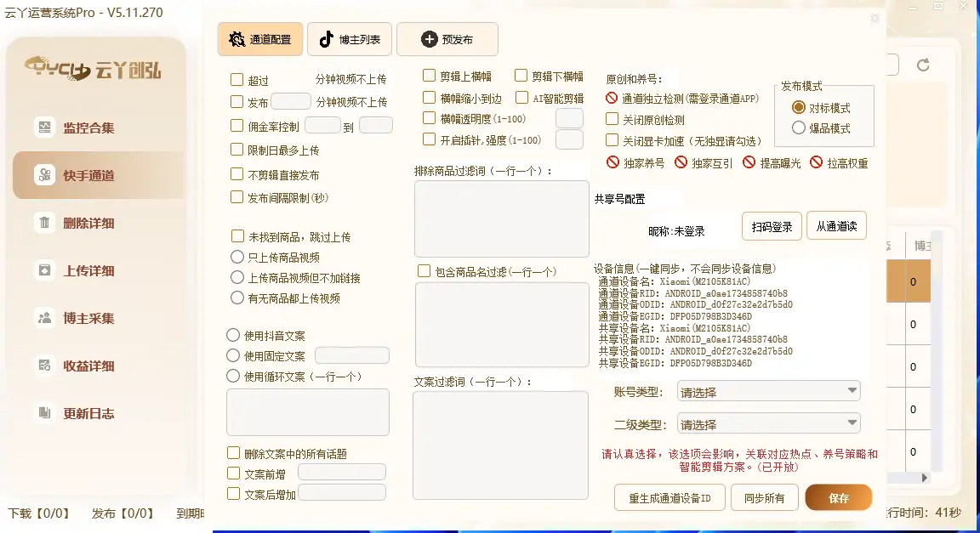
Task: Click the 使用循环文案 text area
Action: pyautogui.click(x=307, y=412)
